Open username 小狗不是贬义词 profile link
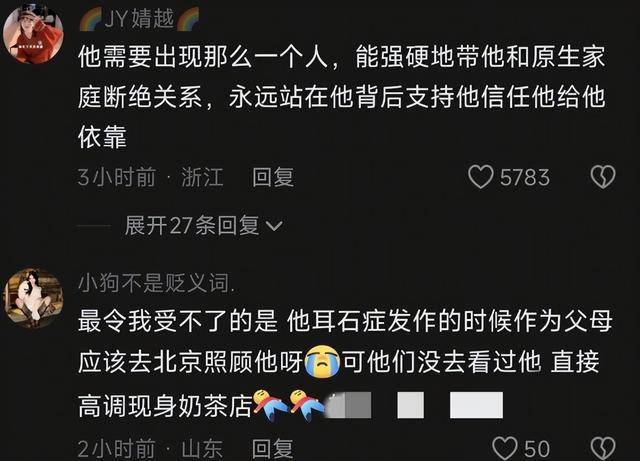 [156, 283]
